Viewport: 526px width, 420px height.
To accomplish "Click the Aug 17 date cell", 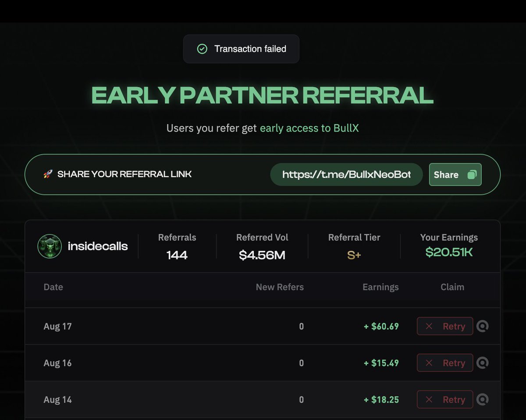I will [x=57, y=326].
